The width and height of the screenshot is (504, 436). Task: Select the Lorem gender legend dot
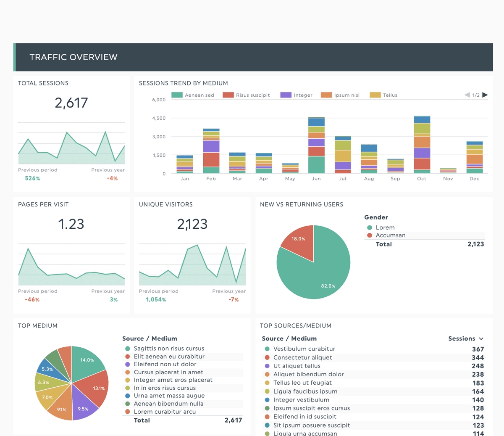pos(370,227)
